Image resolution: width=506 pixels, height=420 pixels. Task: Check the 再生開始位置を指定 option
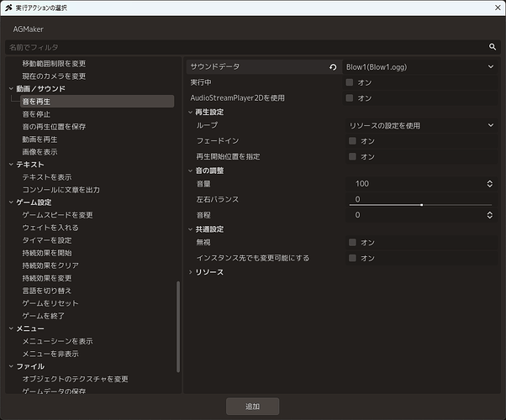pos(352,156)
